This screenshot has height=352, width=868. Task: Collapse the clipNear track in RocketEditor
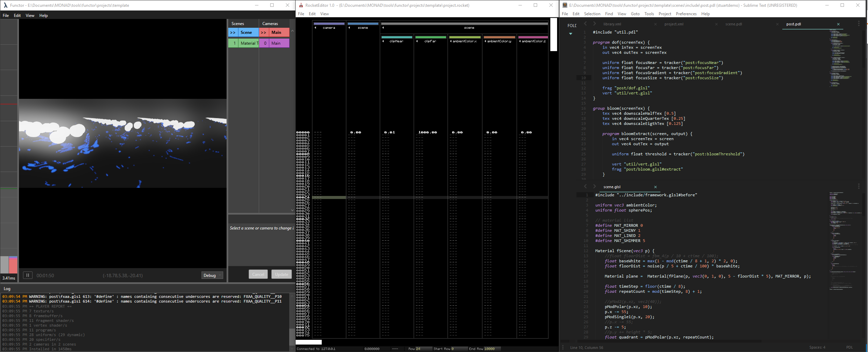coord(383,41)
